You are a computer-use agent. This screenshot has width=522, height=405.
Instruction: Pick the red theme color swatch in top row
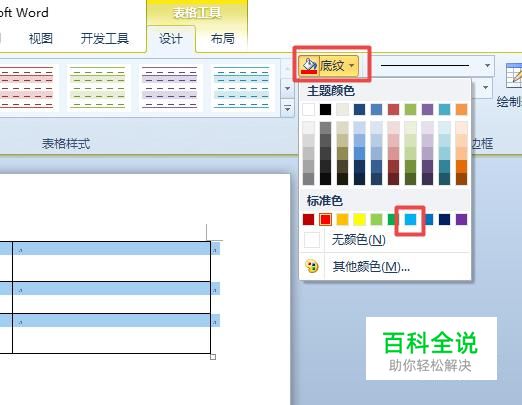pyautogui.click(x=393, y=109)
